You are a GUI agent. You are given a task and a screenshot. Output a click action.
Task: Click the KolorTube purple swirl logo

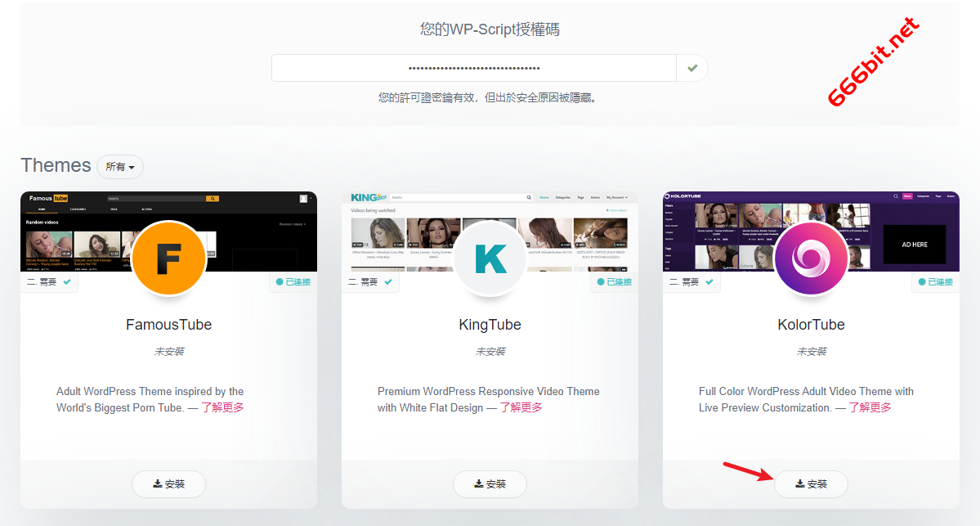pyautogui.click(x=811, y=258)
